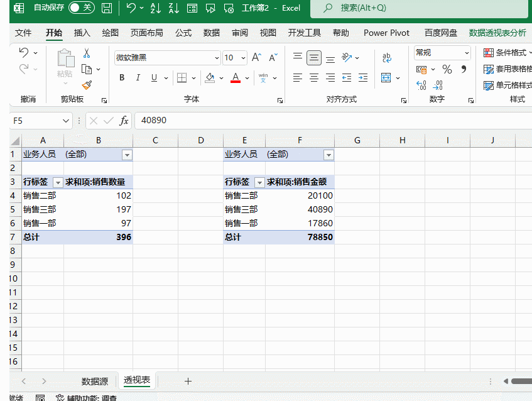Click the Insert Function fx icon
532x401 pixels.
[x=124, y=120]
